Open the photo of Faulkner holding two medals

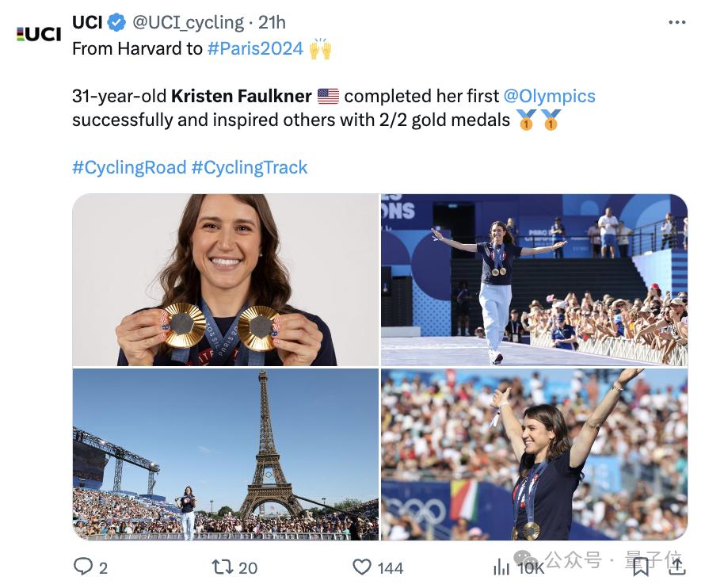pyautogui.click(x=223, y=277)
